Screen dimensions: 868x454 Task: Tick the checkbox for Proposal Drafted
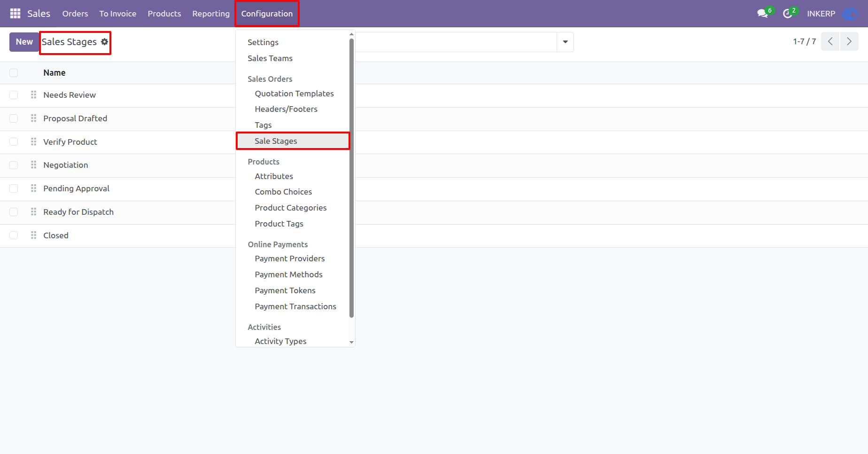point(14,118)
